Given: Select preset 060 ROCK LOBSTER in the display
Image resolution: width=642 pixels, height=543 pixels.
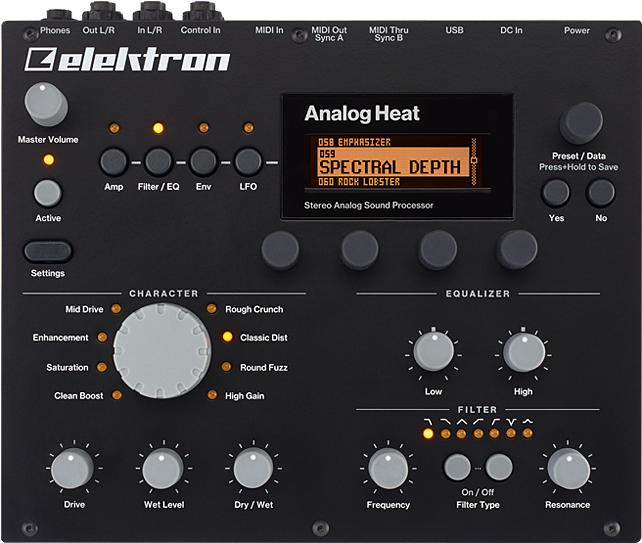Looking at the screenshot, I should coord(359,181).
